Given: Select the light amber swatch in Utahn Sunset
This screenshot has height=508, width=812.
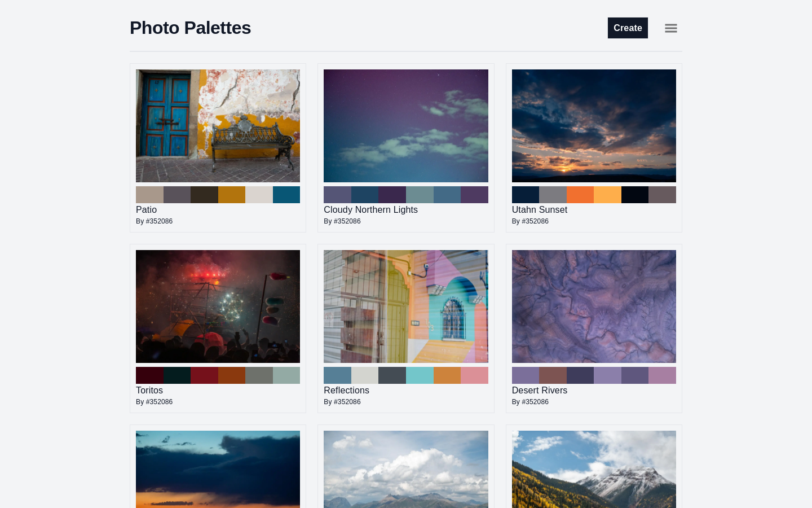Looking at the screenshot, I should (607, 195).
